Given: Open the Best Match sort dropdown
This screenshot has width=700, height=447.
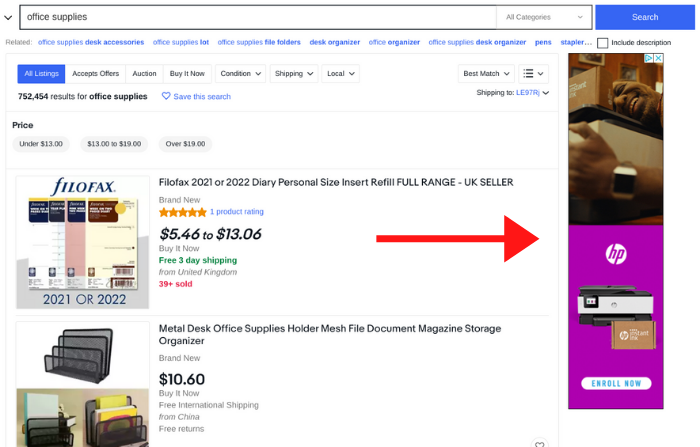Looking at the screenshot, I should (x=486, y=74).
